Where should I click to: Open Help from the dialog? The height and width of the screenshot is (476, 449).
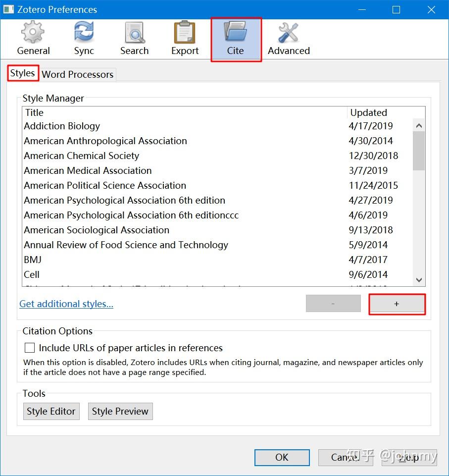[409, 457]
